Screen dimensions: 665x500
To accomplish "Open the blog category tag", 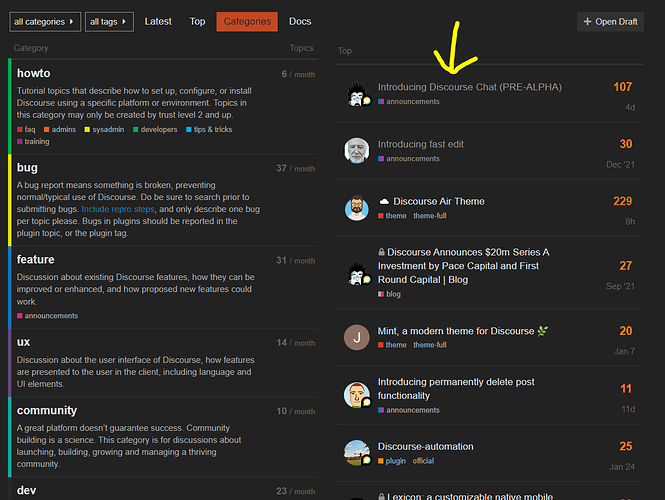I will 389,294.
